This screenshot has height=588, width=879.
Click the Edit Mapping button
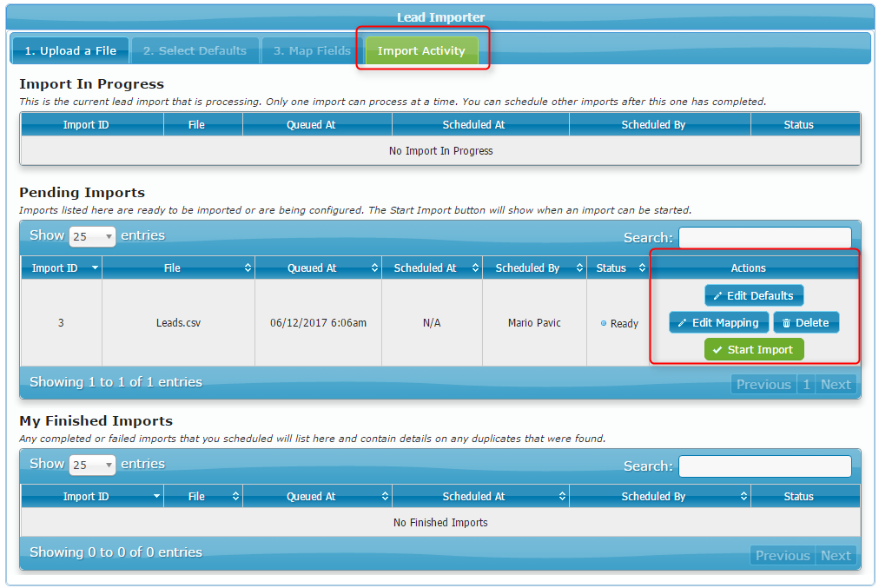click(718, 322)
